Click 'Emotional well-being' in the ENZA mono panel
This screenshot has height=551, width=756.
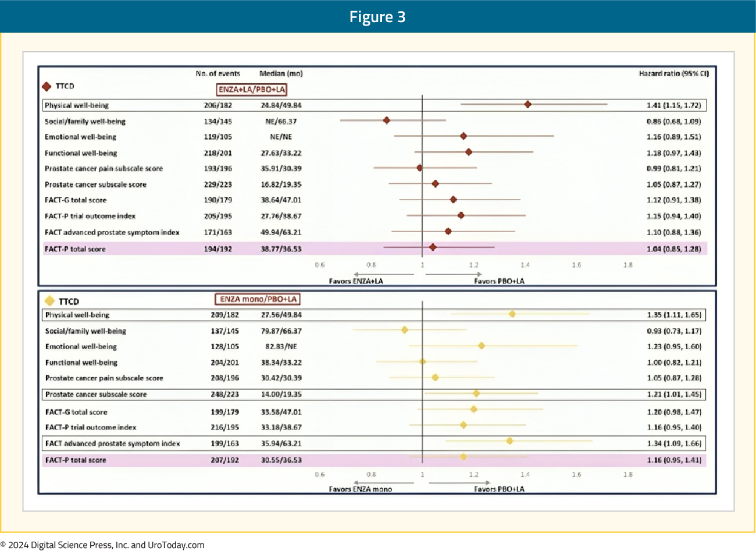coord(81,347)
